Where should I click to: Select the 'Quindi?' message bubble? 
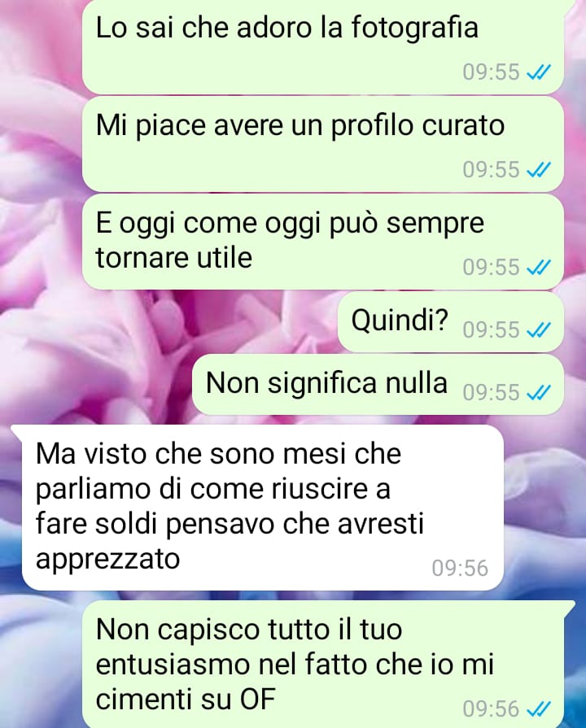pyautogui.click(x=451, y=322)
